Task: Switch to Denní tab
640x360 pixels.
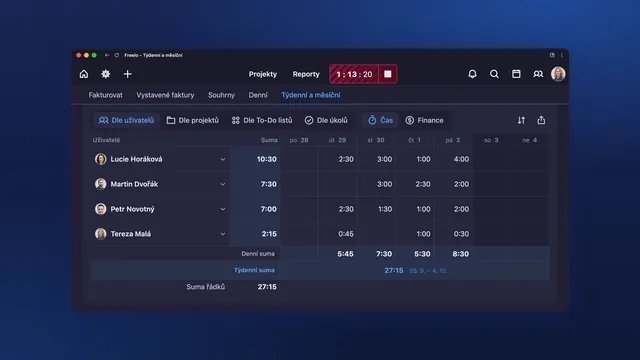Action: tap(258, 95)
